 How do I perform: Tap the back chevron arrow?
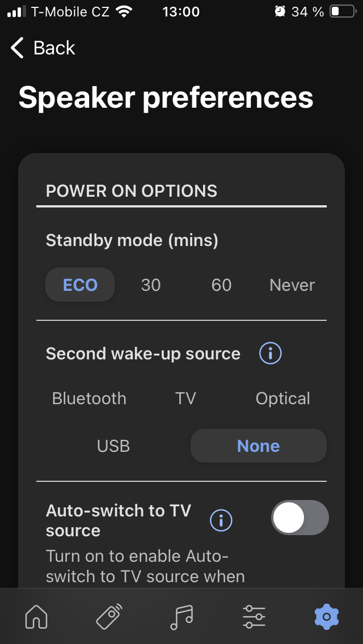[x=18, y=48]
